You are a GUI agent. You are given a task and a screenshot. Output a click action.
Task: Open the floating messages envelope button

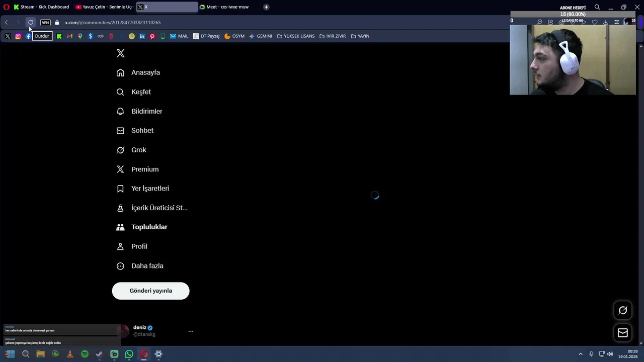point(623,333)
